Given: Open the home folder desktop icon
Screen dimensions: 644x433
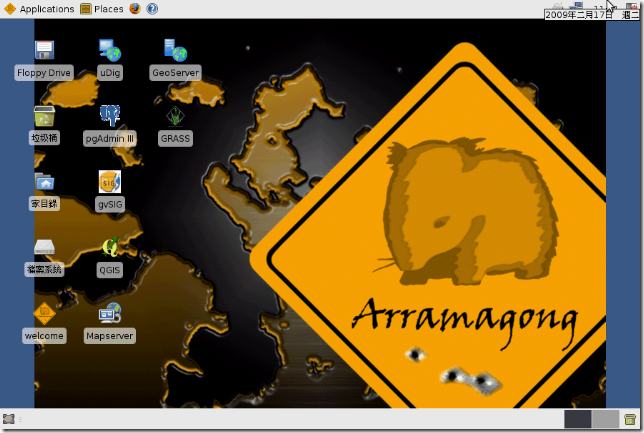Looking at the screenshot, I should [44, 182].
